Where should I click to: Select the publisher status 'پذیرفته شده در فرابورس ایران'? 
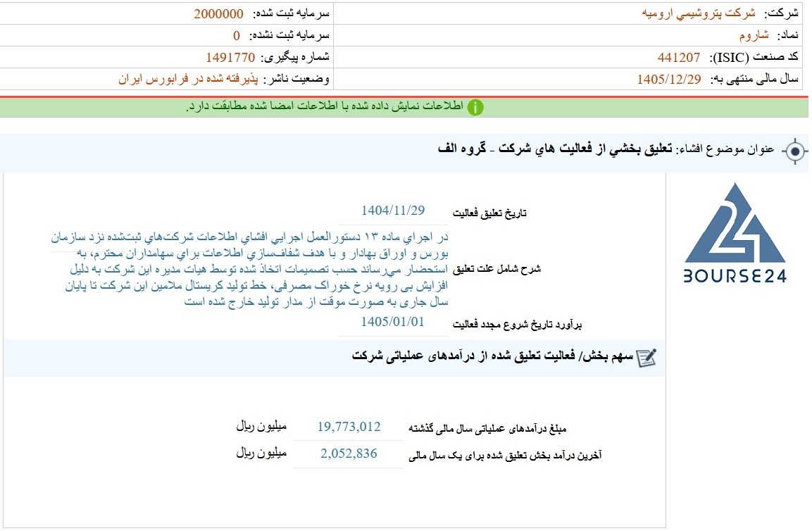(188, 80)
